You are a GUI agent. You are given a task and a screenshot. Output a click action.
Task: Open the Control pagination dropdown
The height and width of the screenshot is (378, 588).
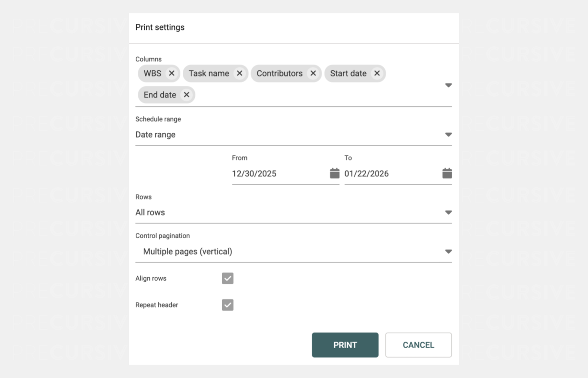[x=448, y=252]
